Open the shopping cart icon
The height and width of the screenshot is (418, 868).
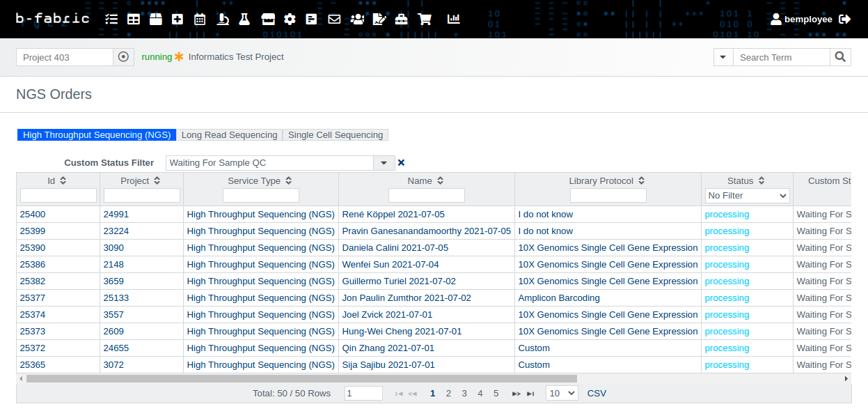click(x=425, y=20)
